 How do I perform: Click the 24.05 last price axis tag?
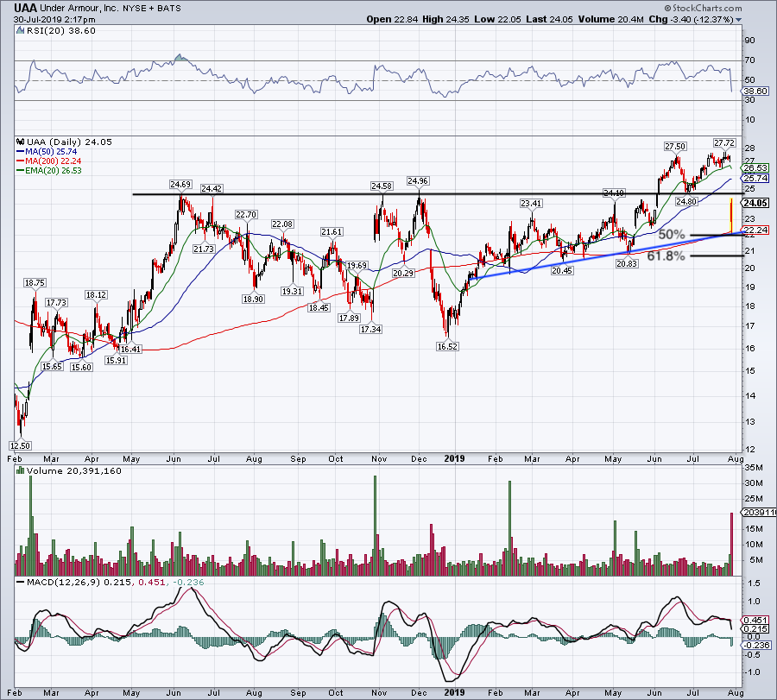click(755, 203)
